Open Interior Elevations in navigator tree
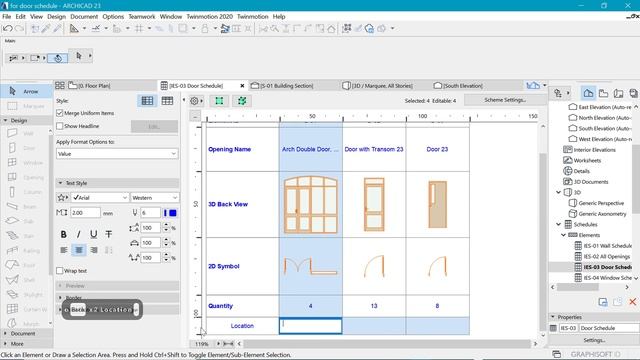This screenshot has width=640, height=360. [589, 150]
